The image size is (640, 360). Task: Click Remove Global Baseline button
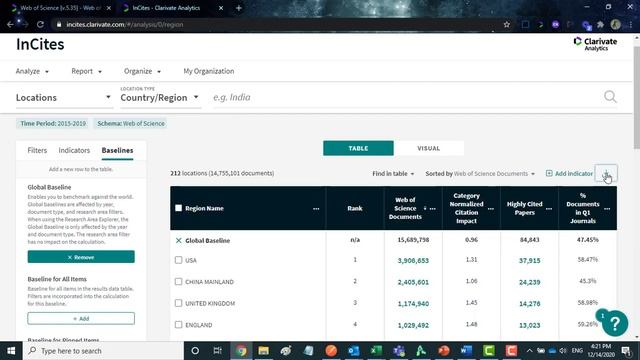click(x=81, y=257)
